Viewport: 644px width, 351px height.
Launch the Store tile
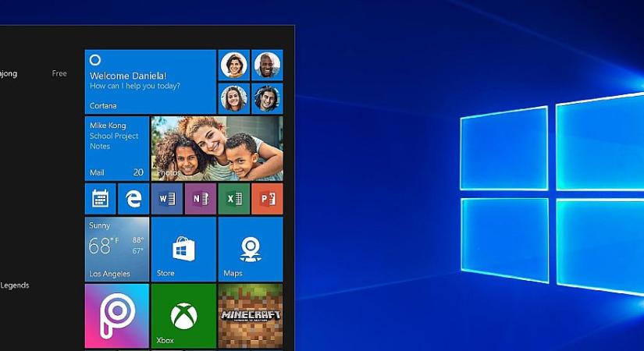point(183,249)
